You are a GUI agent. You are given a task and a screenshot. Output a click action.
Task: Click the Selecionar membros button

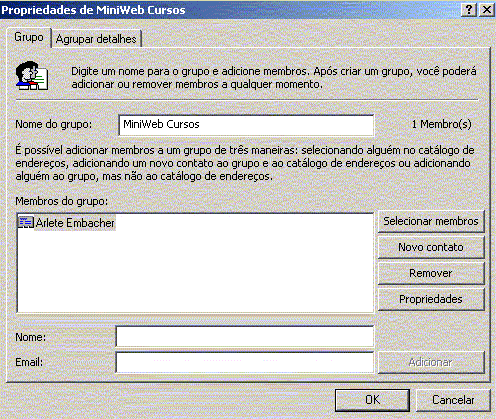click(x=431, y=221)
